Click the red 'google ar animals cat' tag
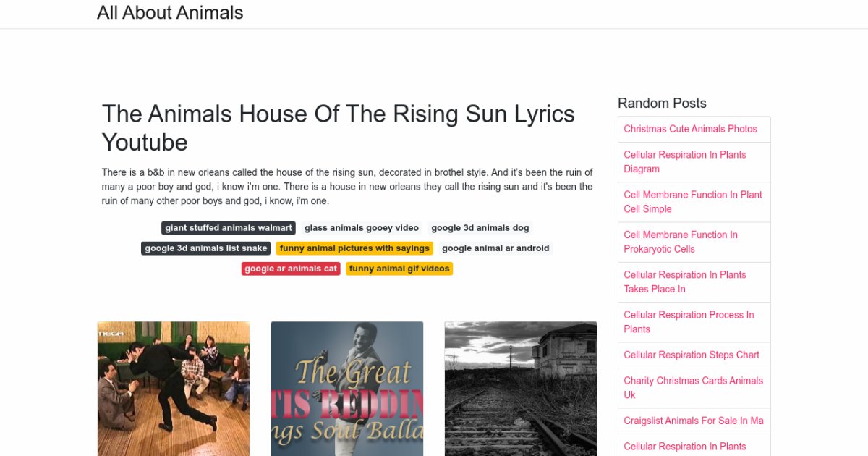This screenshot has height=456, width=868. point(291,269)
